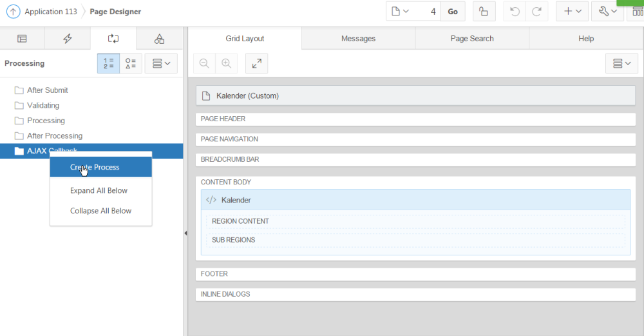Open the Processing panel menu dropdown
The height and width of the screenshot is (336, 644).
tap(161, 63)
